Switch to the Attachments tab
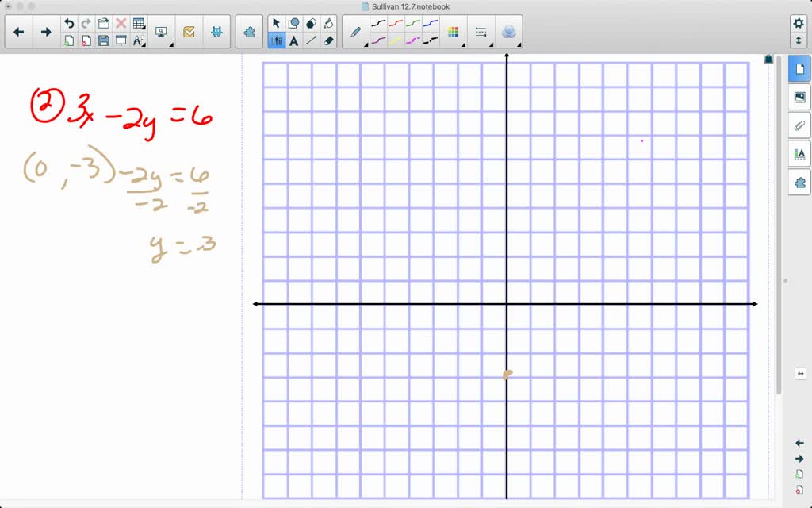This screenshot has width=812, height=508. point(799,125)
